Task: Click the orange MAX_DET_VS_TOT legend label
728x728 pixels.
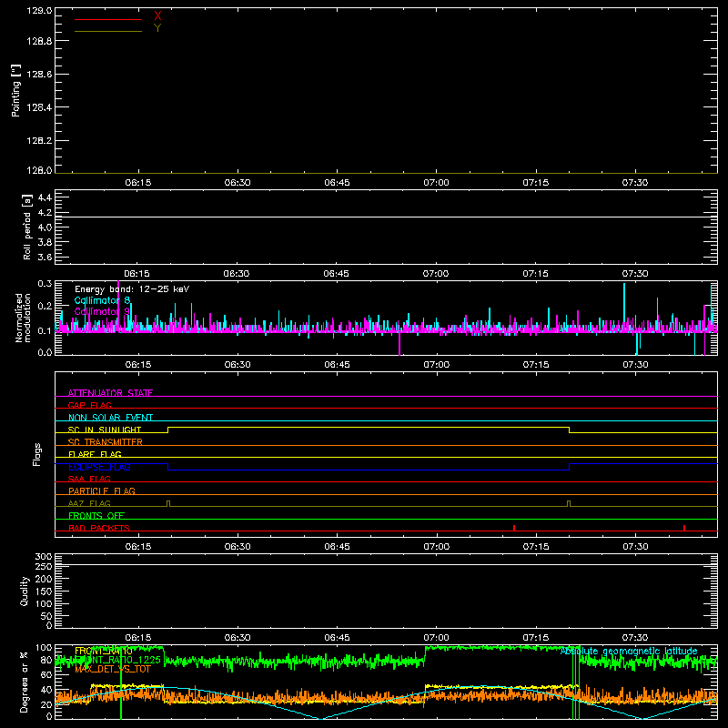Action: pos(113,669)
